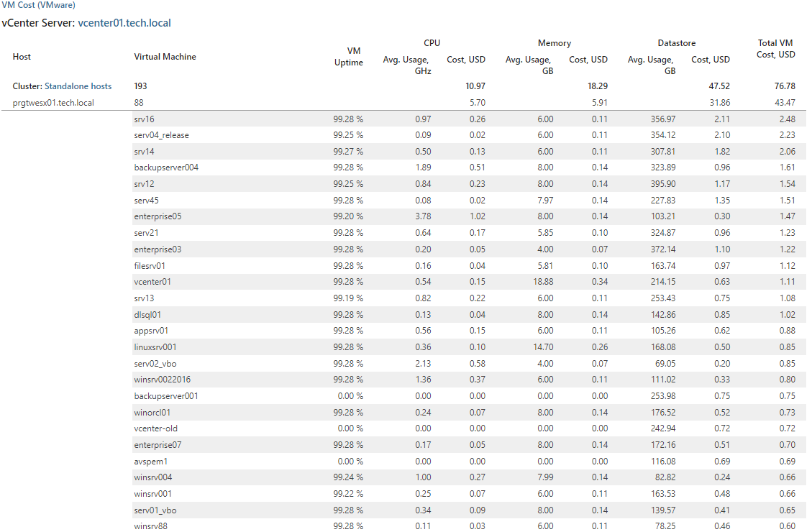The image size is (812, 532).
Task: Open the VM Cost (VMware) link
Action: click(39, 5)
